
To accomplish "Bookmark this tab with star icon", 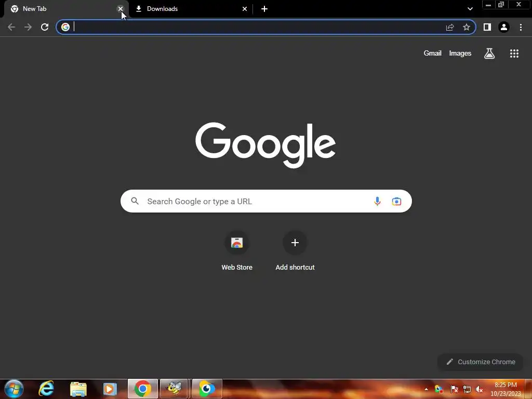I will click(x=467, y=27).
